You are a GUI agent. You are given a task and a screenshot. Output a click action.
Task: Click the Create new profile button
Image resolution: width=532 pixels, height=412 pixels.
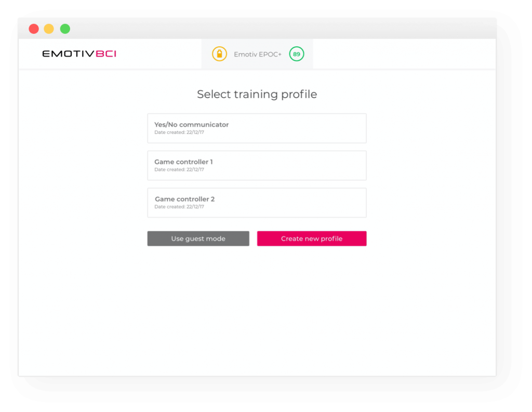pyautogui.click(x=312, y=238)
